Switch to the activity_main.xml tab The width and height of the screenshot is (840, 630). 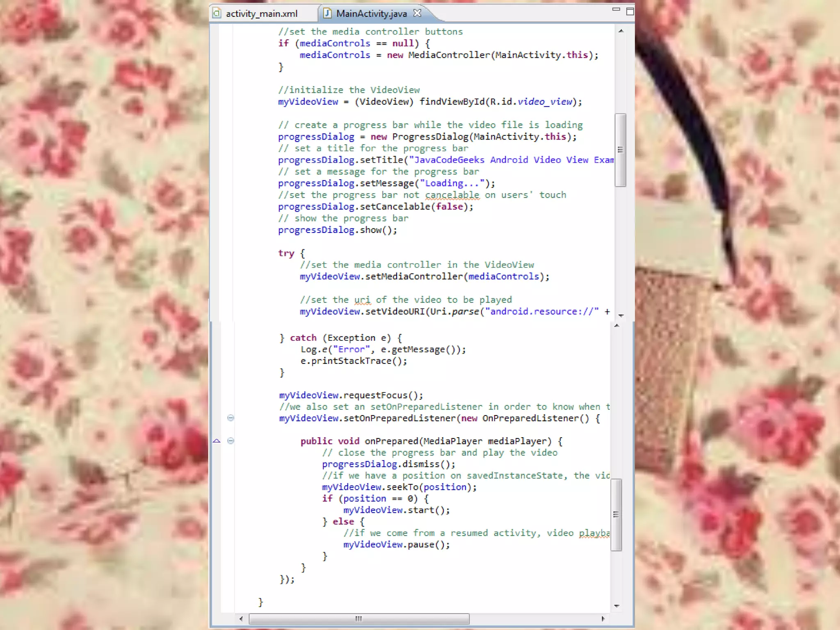tap(261, 14)
